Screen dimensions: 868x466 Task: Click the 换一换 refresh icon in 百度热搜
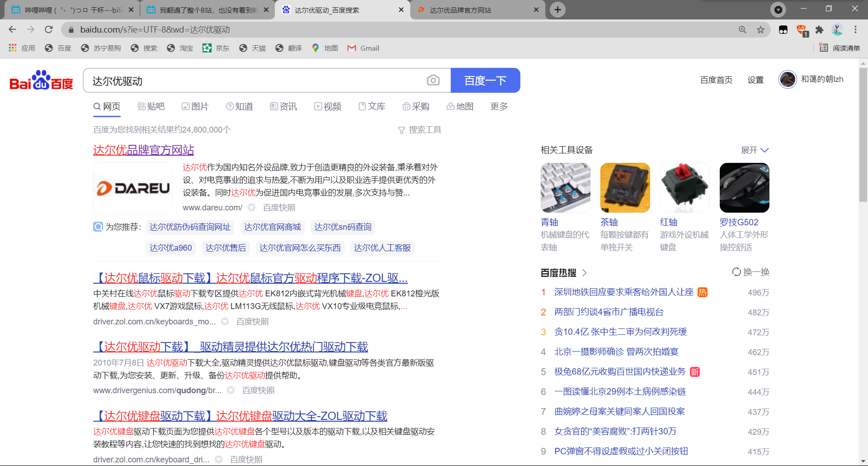(x=736, y=272)
